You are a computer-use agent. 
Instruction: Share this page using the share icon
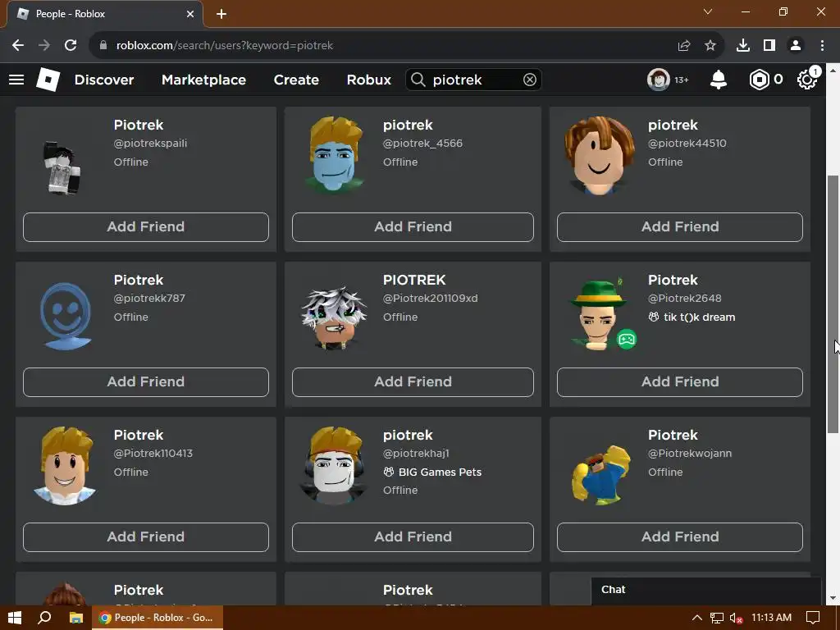click(684, 46)
